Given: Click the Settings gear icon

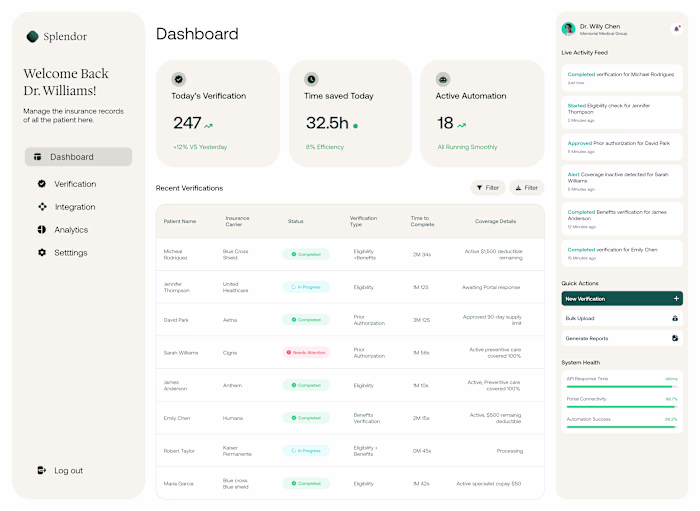Looking at the screenshot, I should tap(42, 252).
